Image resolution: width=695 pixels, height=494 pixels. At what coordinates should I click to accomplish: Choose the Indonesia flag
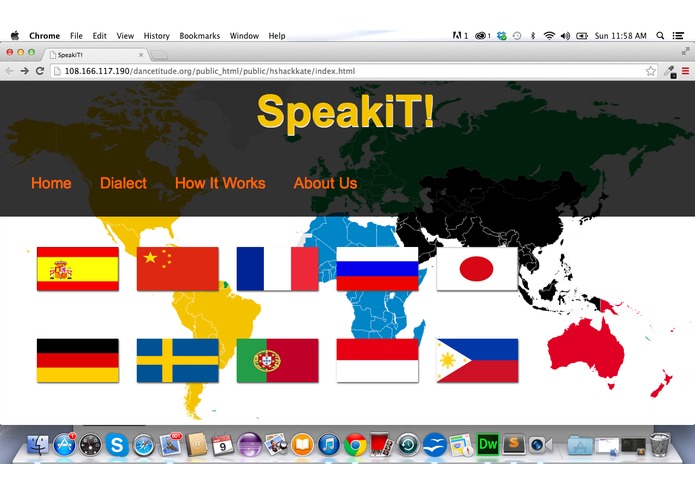(x=377, y=361)
